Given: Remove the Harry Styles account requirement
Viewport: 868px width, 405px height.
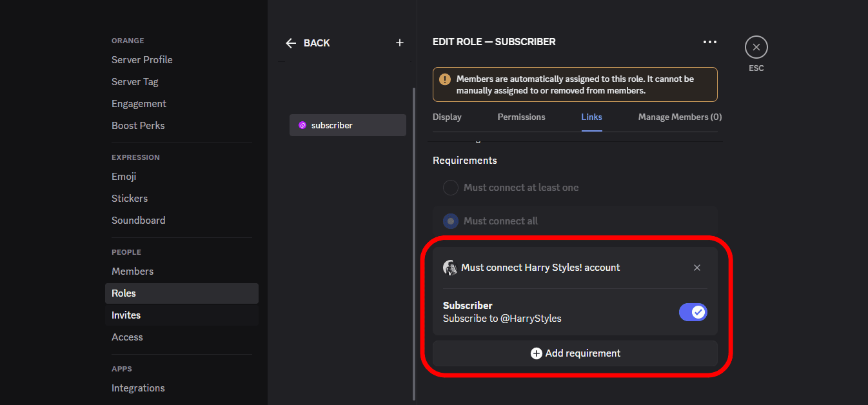Looking at the screenshot, I should (696, 268).
